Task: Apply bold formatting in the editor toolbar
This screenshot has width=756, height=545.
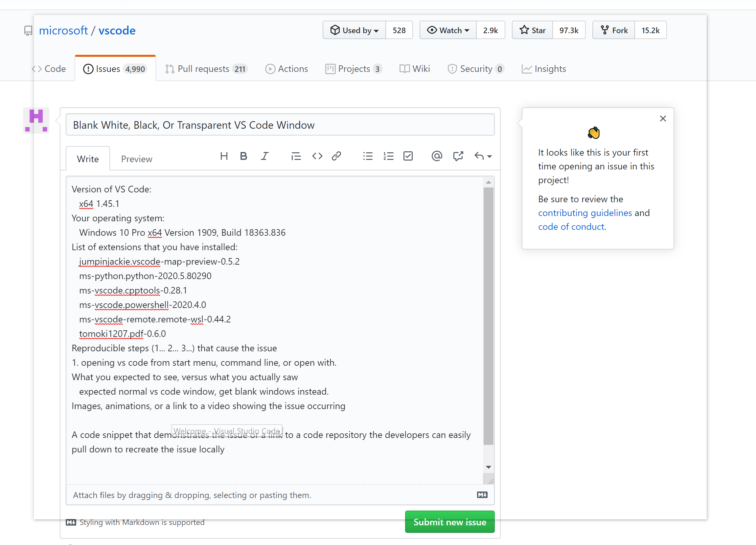Action: pyautogui.click(x=244, y=156)
